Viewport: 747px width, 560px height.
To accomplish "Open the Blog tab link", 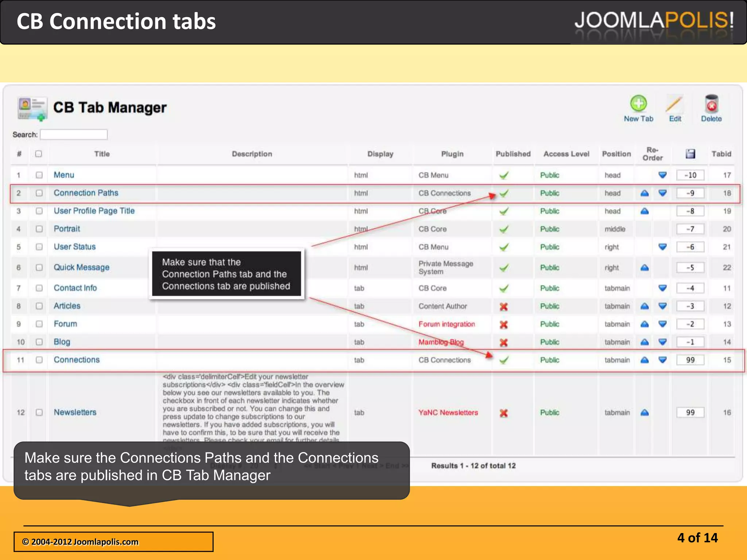I will click(x=62, y=342).
